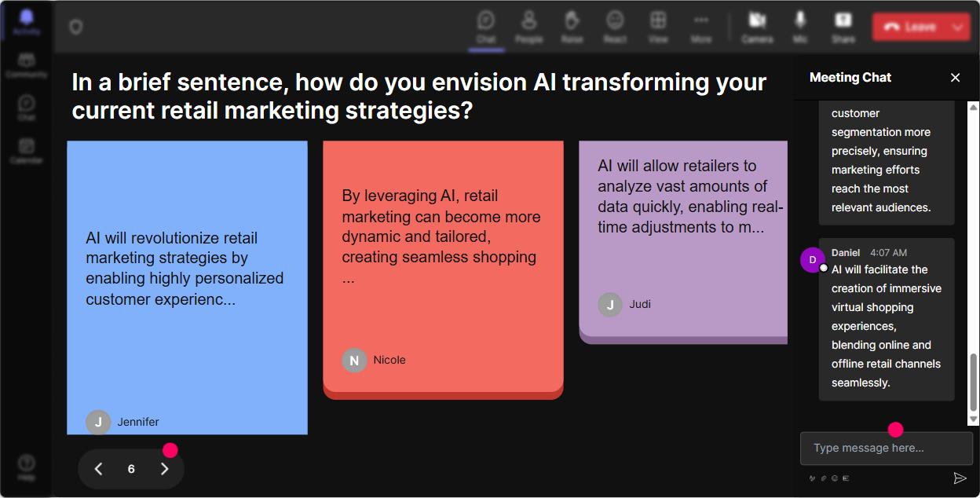
Task: Click the poll question heading about AI
Action: 419,96
